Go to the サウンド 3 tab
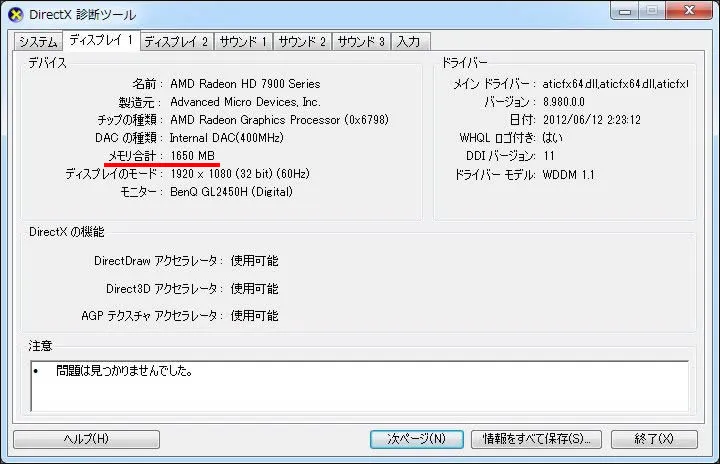Image resolution: width=720 pixels, height=464 pixels. 361,42
